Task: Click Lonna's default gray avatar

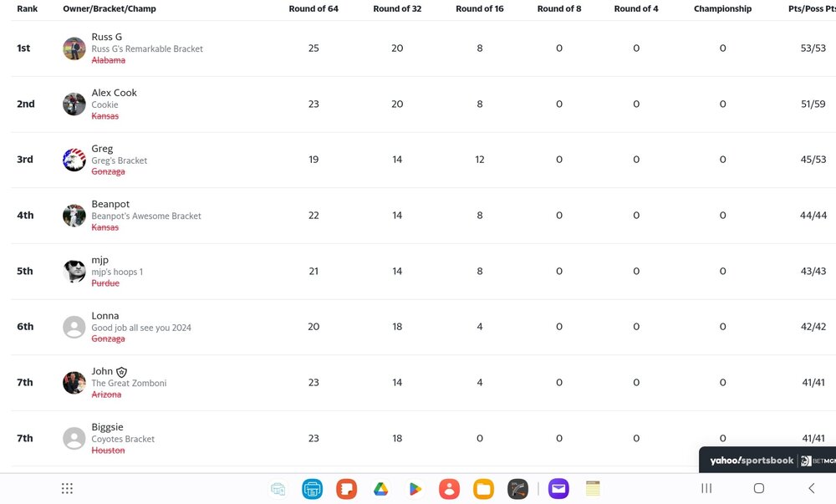Action: pyautogui.click(x=74, y=327)
